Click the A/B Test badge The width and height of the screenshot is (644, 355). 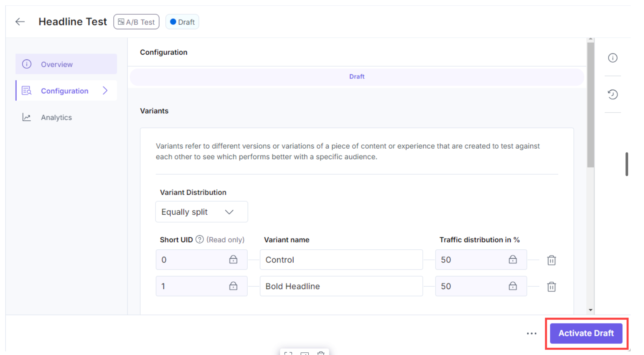pos(136,22)
